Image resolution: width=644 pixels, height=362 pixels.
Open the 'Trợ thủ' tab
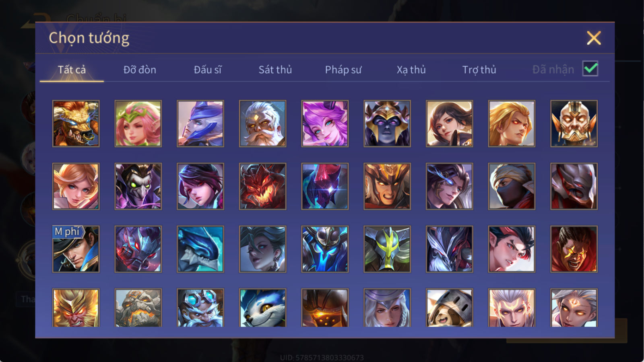click(x=479, y=70)
